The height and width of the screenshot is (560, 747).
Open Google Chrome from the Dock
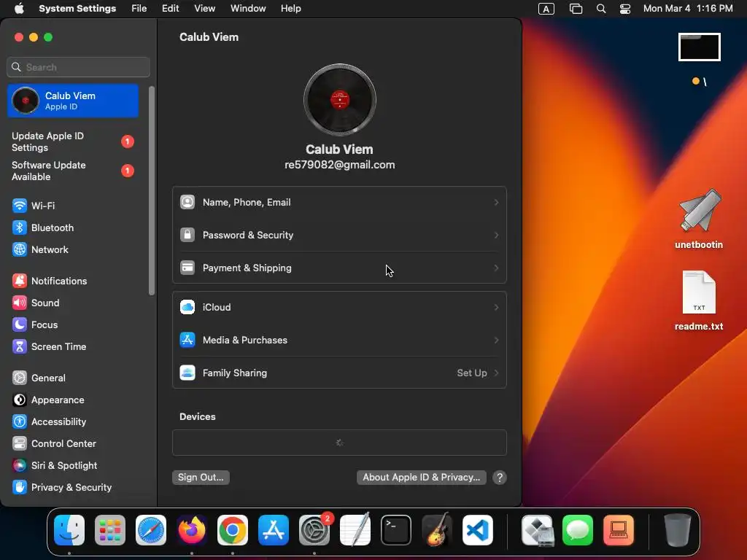tap(233, 530)
